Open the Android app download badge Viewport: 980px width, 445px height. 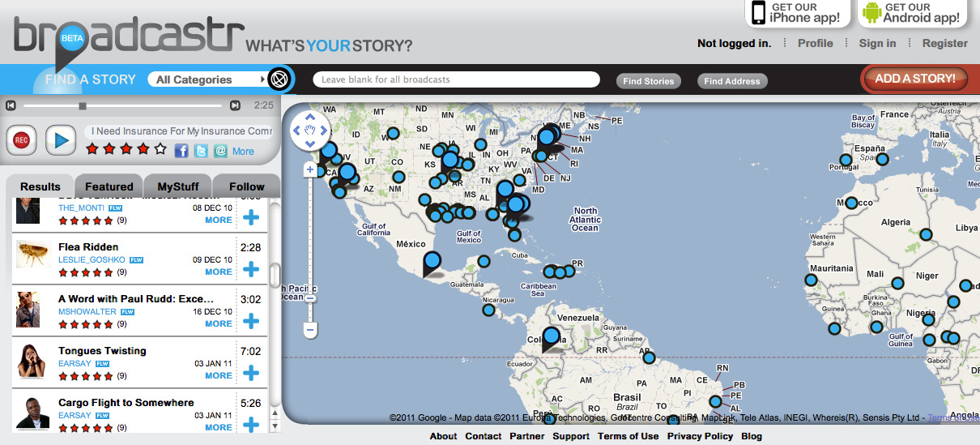(x=913, y=13)
